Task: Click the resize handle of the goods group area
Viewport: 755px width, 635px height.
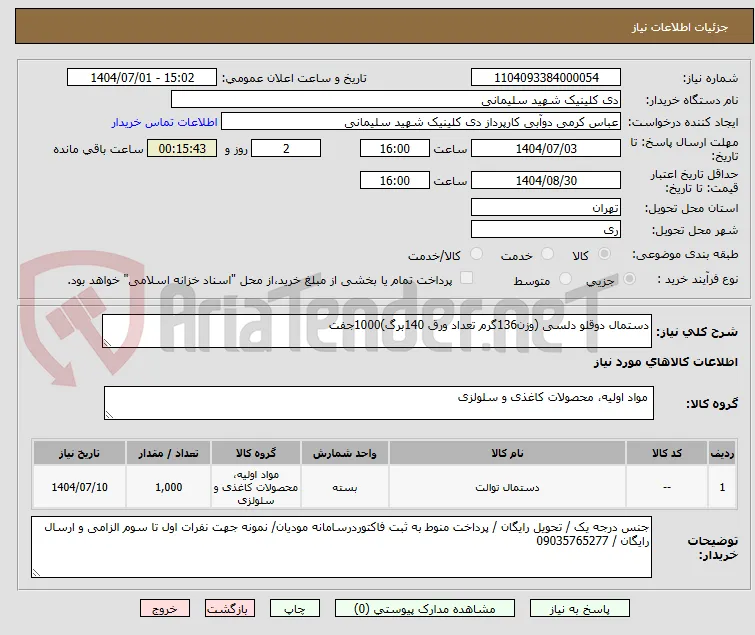Action: coord(109,415)
